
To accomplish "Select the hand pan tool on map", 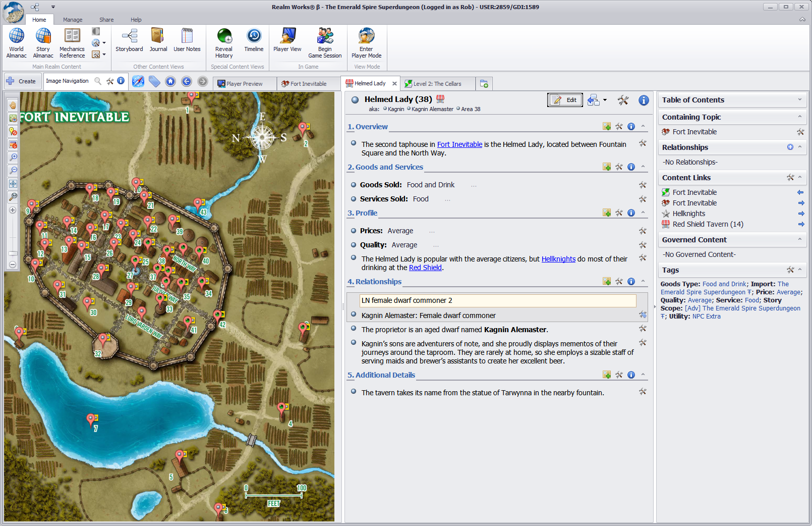I will coord(13,105).
